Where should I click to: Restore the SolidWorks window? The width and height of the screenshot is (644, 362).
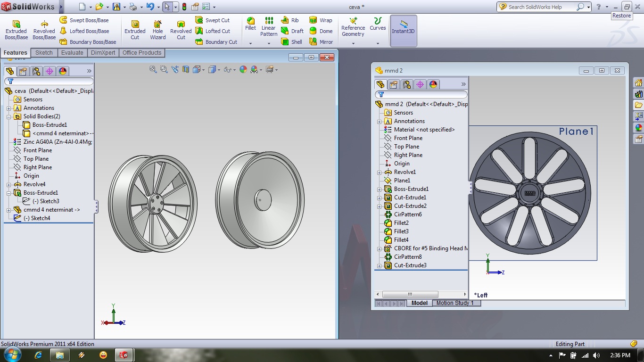point(627,7)
